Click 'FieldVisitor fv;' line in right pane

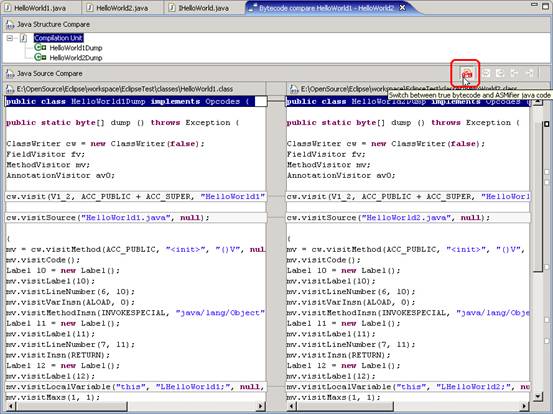(x=326, y=154)
